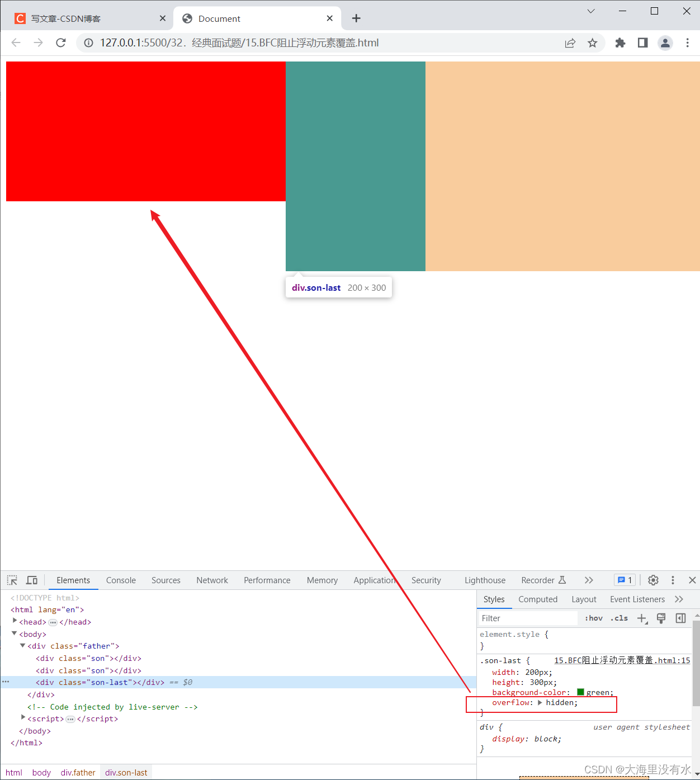This screenshot has height=780, width=700.
Task: Toggle the computed styles sidebar icon
Action: coord(680,618)
